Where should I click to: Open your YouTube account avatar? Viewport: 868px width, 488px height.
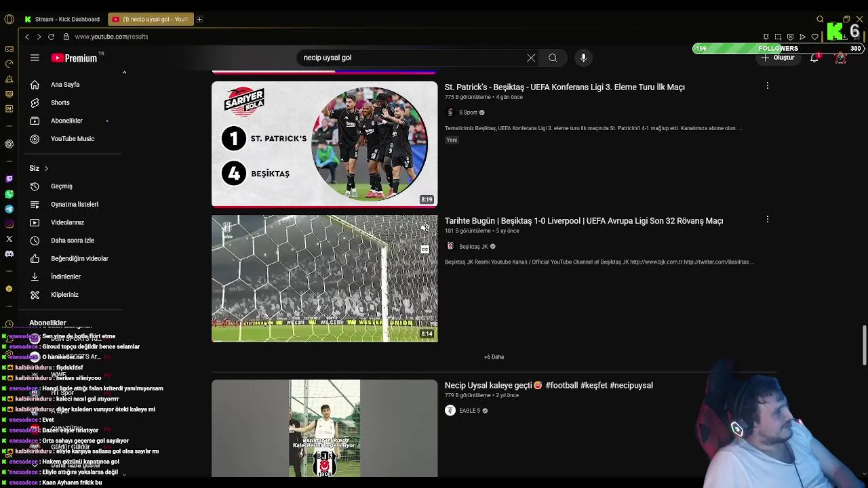[x=841, y=58]
